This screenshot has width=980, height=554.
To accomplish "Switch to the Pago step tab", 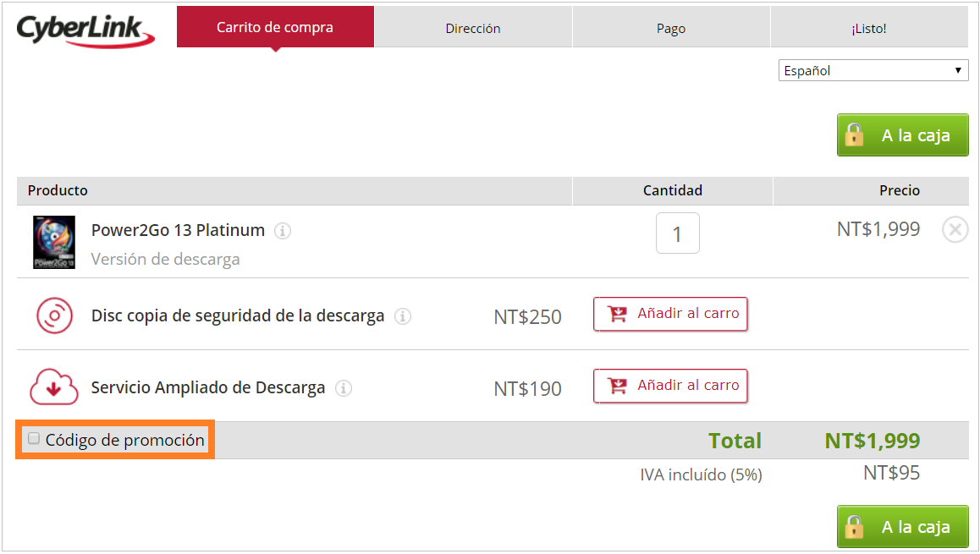I will pyautogui.click(x=671, y=28).
